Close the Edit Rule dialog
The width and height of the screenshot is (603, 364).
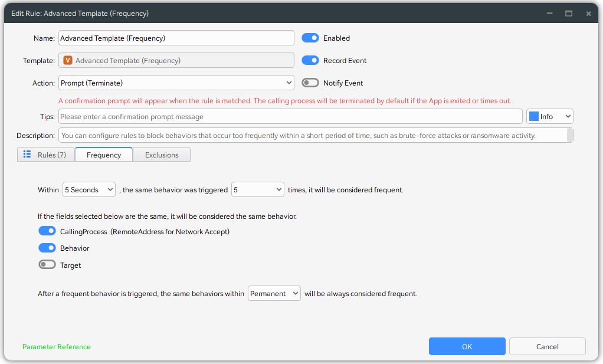588,13
